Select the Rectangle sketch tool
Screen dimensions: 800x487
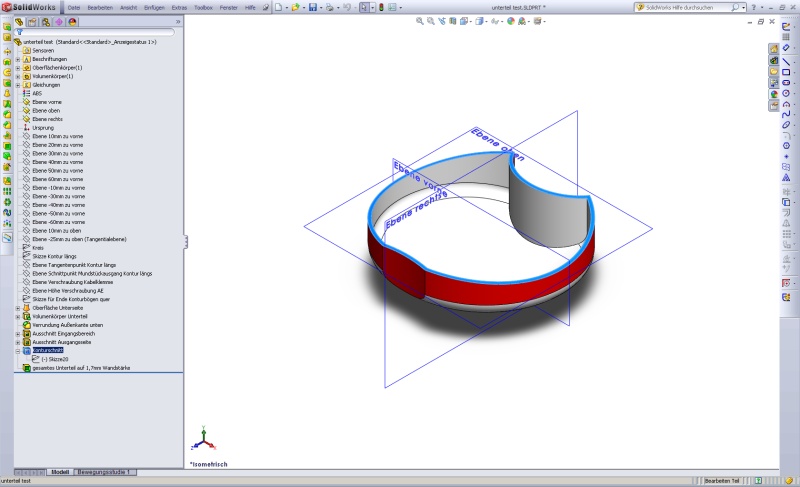tap(787, 72)
